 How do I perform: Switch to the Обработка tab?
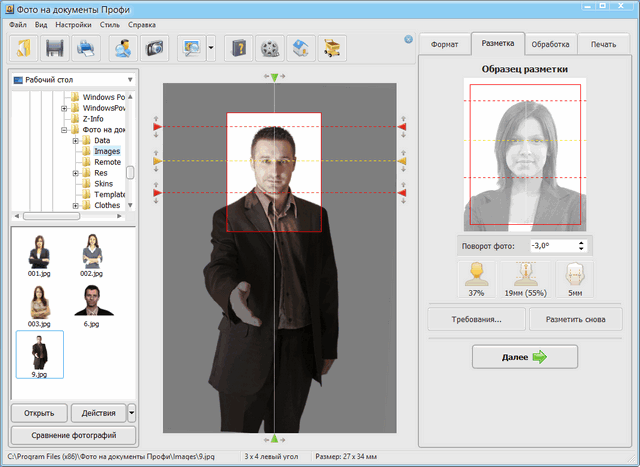point(551,44)
